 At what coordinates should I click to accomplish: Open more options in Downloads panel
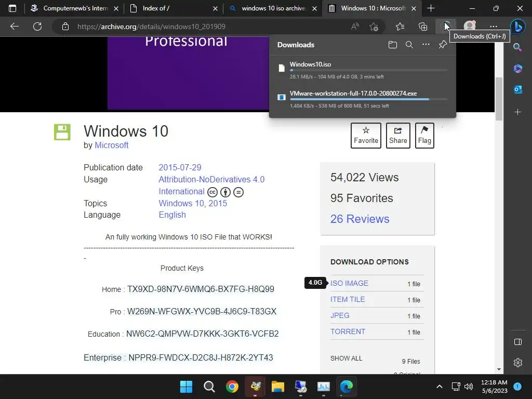click(426, 45)
